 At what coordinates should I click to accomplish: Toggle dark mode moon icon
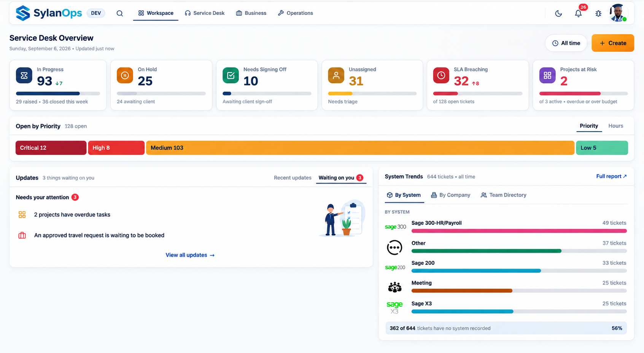point(558,13)
